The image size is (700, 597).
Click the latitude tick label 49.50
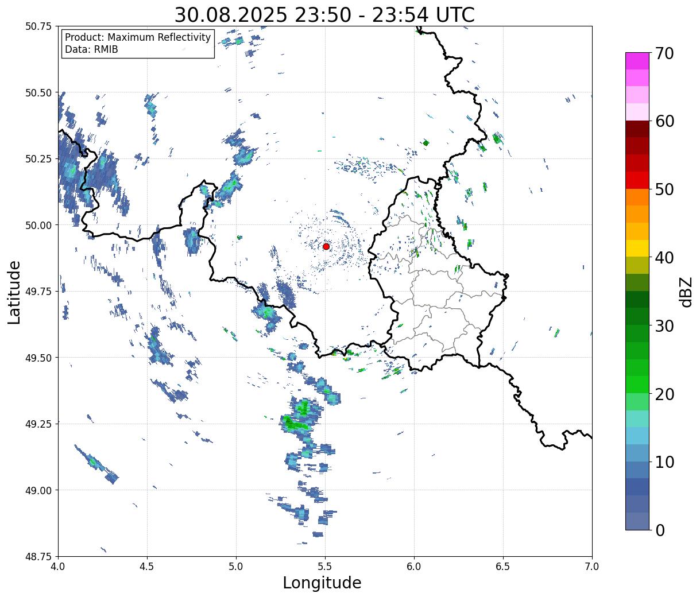coord(38,358)
